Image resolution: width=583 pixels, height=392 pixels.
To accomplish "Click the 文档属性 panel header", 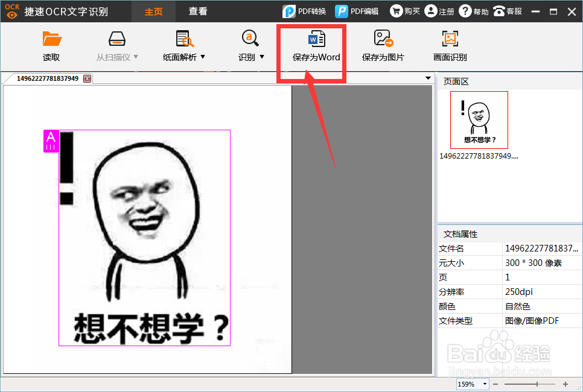I will 509,234.
